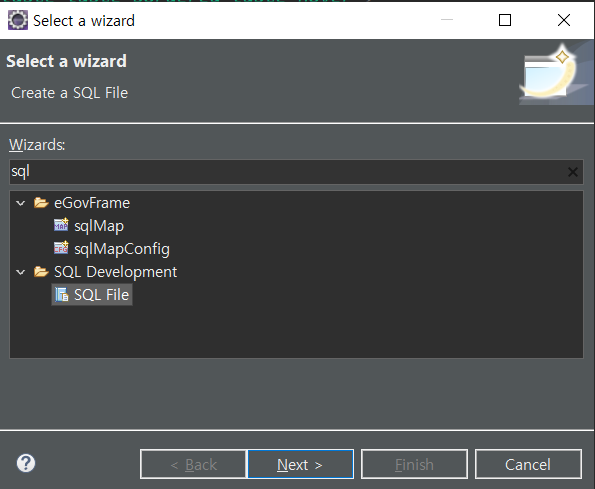The height and width of the screenshot is (489, 595).
Task: Click the eGovFrame folder icon
Action: pos(41,203)
